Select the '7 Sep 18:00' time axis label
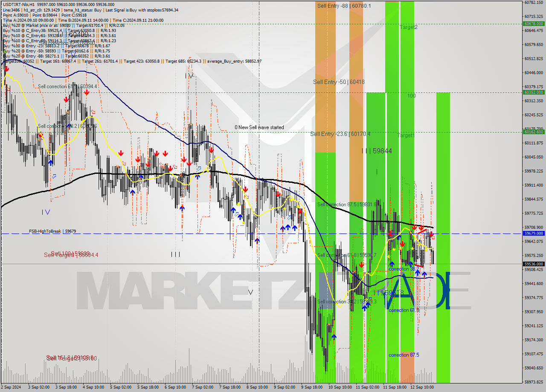Image resolution: width=546 pixels, height=392 pixels. click(x=230, y=387)
